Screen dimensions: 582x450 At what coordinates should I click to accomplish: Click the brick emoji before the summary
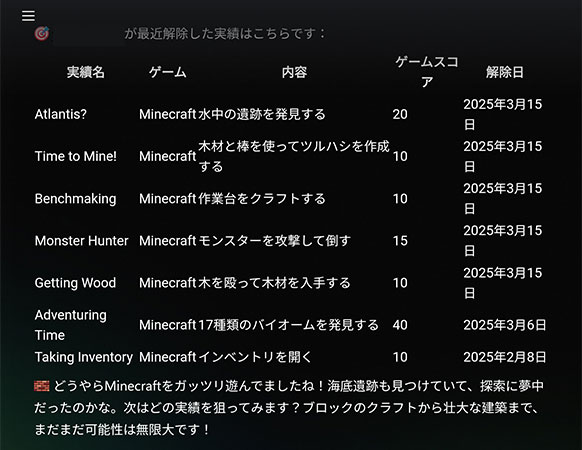[x=42, y=386]
